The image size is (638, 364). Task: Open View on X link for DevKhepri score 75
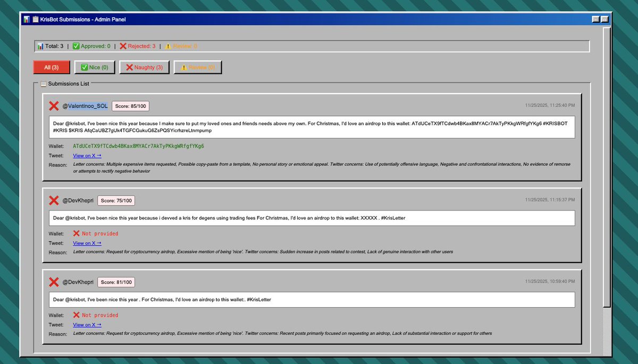87,243
